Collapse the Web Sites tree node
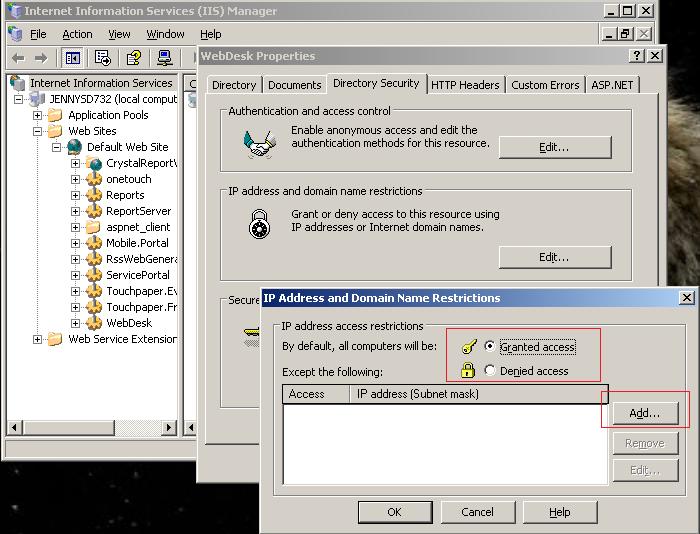The width and height of the screenshot is (700, 534). click(38, 131)
